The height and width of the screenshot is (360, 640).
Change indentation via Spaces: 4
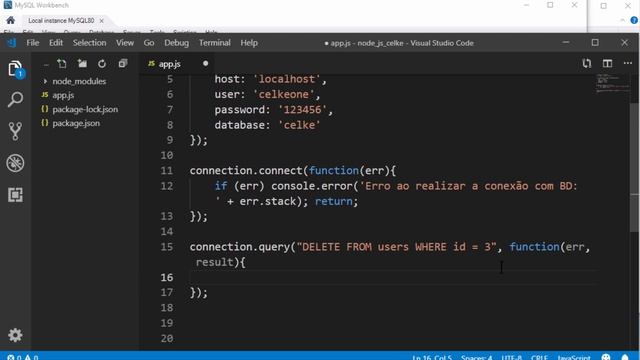tap(476, 358)
